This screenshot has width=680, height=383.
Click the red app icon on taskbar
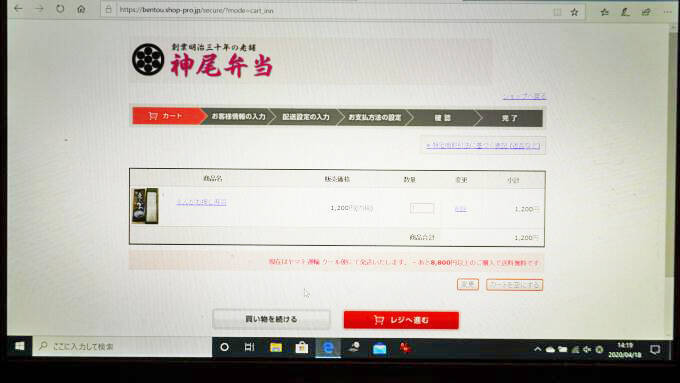(x=405, y=347)
